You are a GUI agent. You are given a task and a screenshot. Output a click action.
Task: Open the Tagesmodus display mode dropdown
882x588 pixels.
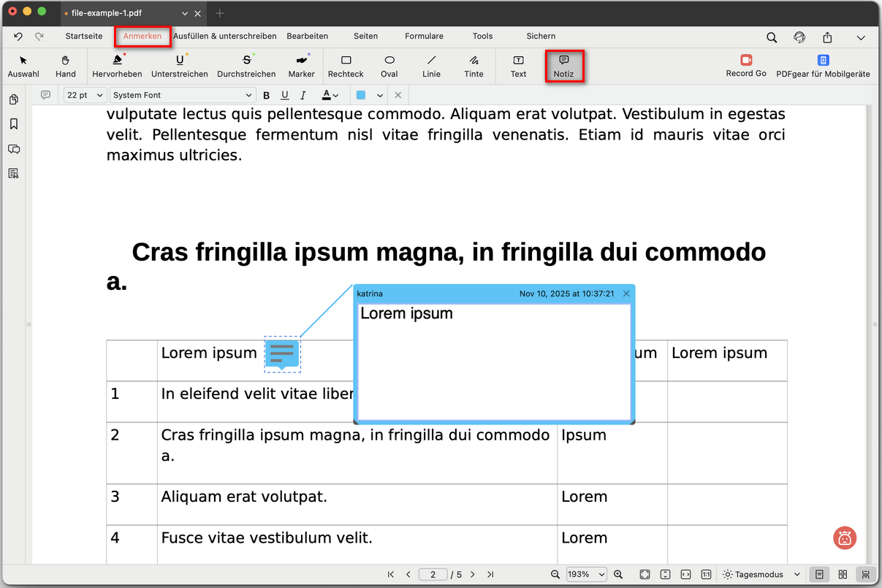coord(761,575)
